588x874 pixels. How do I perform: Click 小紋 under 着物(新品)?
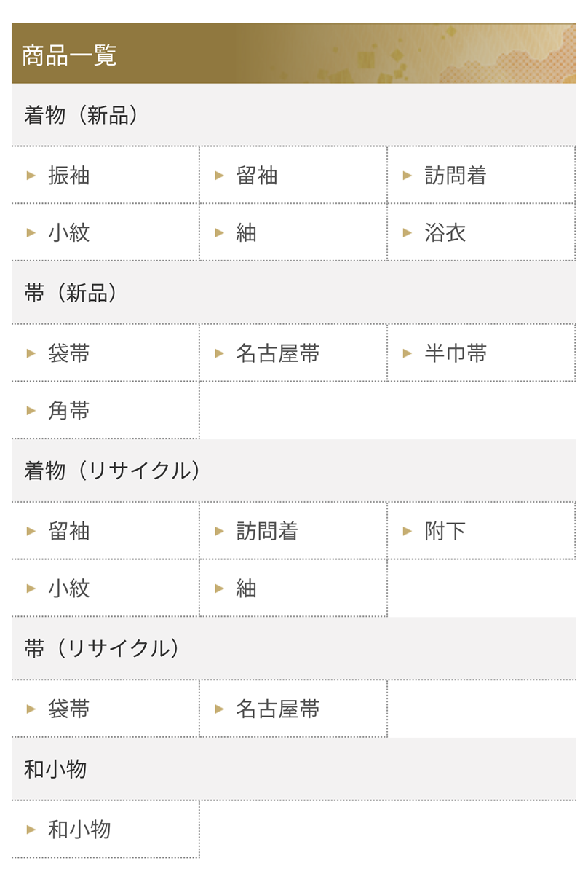106,232
